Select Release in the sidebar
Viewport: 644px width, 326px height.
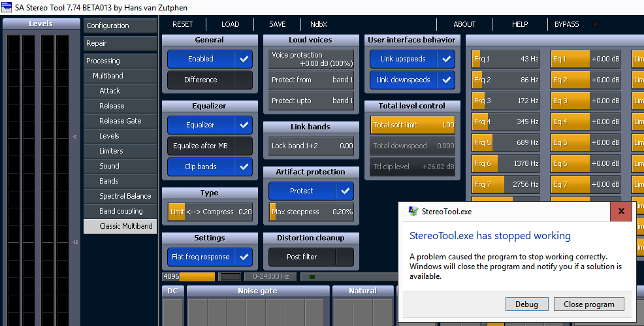click(x=120, y=106)
